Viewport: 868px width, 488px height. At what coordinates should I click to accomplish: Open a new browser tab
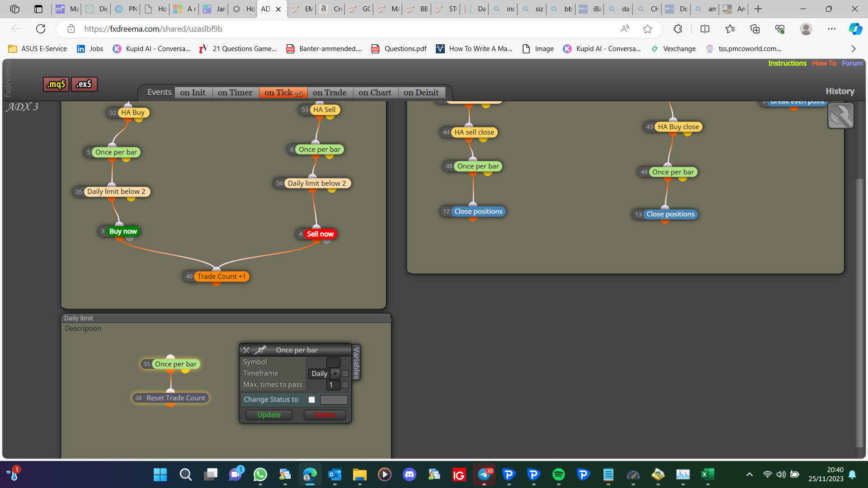tap(758, 9)
